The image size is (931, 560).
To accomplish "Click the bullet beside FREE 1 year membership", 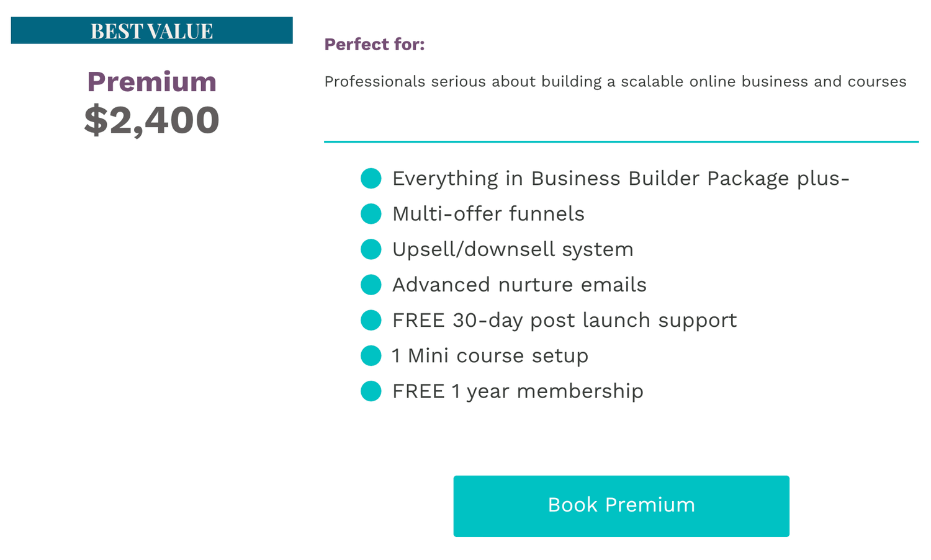I will pyautogui.click(x=371, y=391).
